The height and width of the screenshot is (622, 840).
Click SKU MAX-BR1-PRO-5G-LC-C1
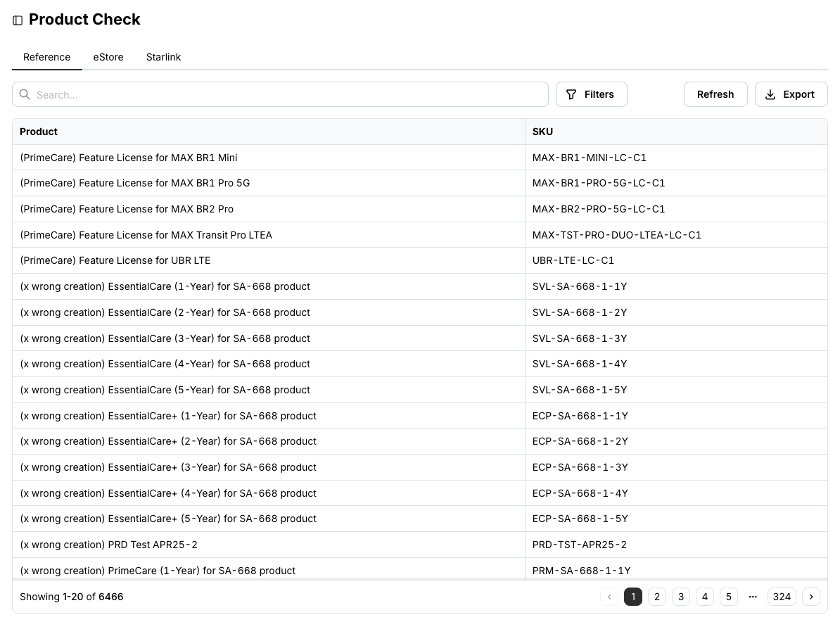(x=599, y=183)
